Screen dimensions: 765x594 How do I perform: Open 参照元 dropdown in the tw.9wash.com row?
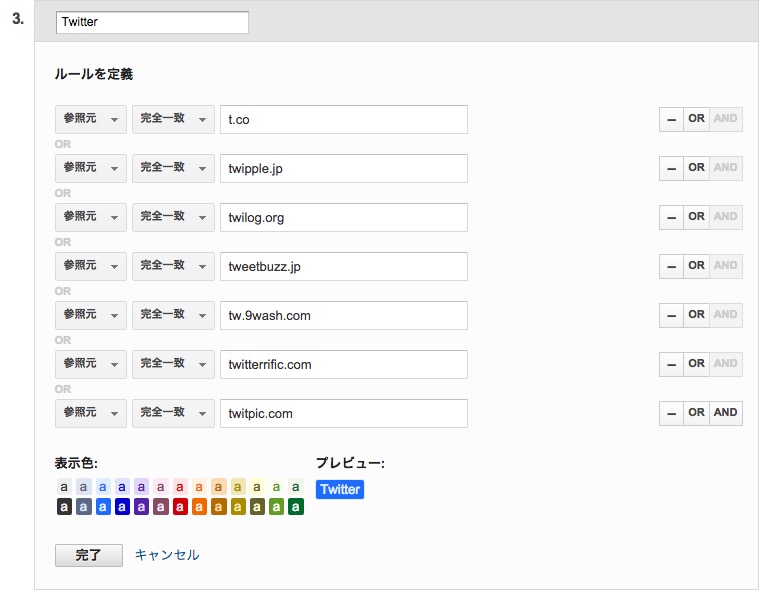91,316
